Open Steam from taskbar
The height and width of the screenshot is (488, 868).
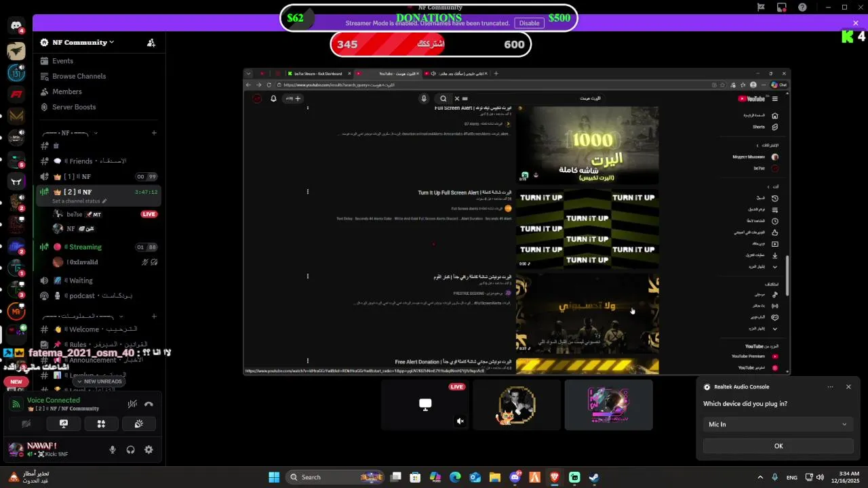[593, 477]
